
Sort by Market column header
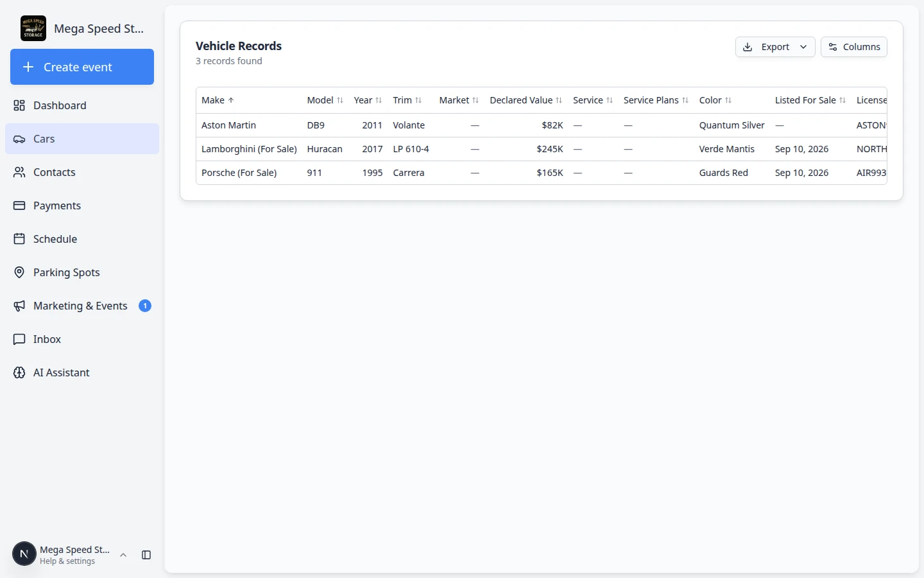point(459,100)
